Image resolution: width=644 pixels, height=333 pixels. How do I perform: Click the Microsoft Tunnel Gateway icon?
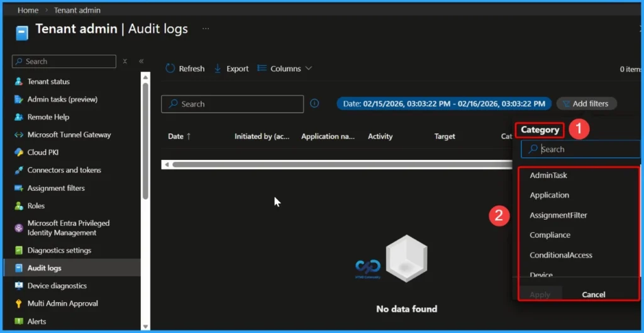pos(18,135)
